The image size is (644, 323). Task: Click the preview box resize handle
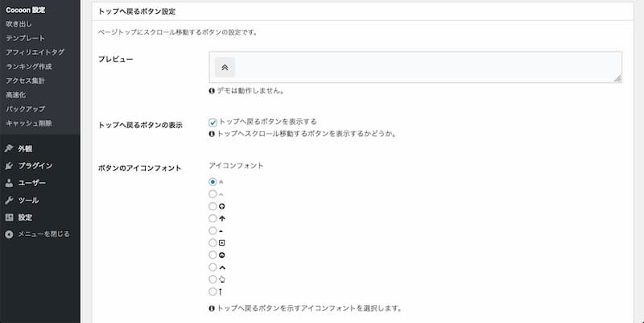pos(617,79)
